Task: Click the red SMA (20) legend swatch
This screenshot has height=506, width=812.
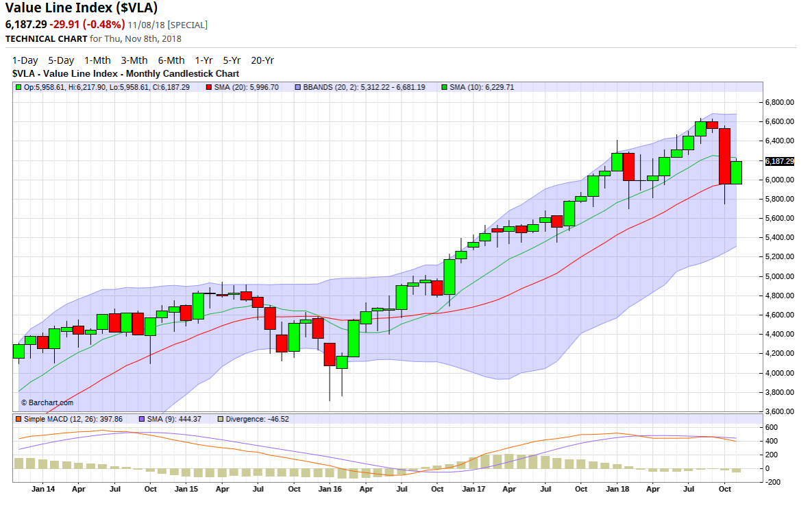Action: point(209,88)
